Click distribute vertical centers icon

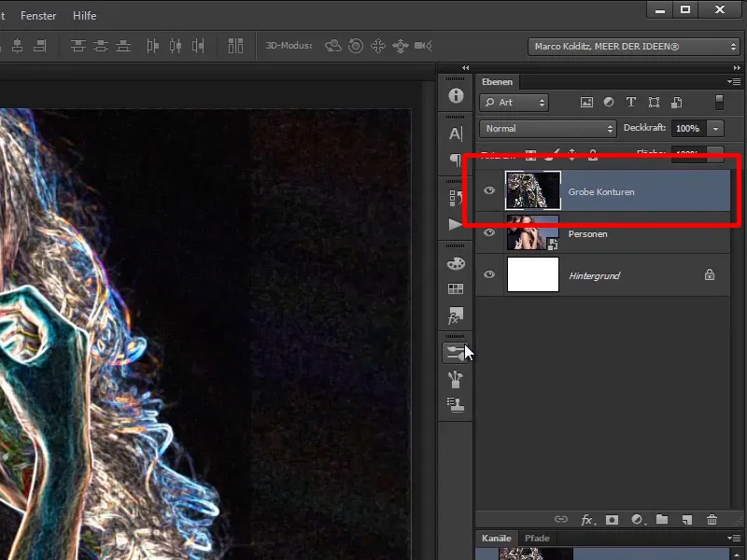101,46
